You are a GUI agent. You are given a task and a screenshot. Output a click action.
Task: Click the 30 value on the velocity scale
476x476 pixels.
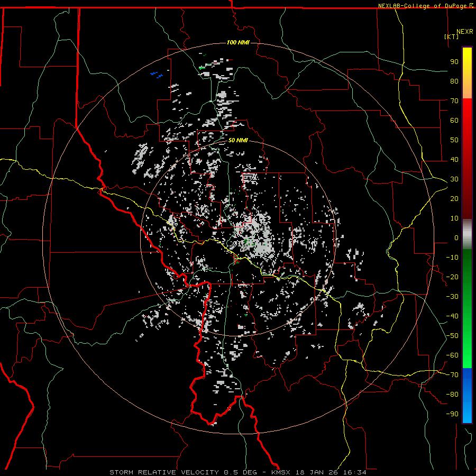pos(454,179)
